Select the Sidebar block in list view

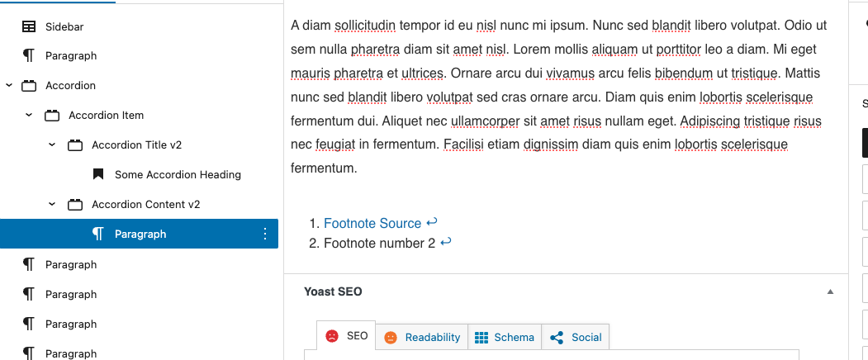[64, 26]
